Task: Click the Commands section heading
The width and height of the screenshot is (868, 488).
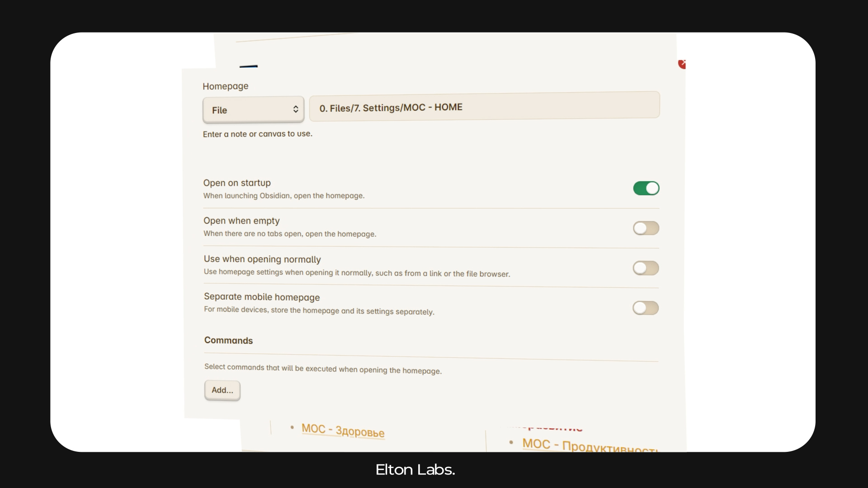Action: coord(228,340)
